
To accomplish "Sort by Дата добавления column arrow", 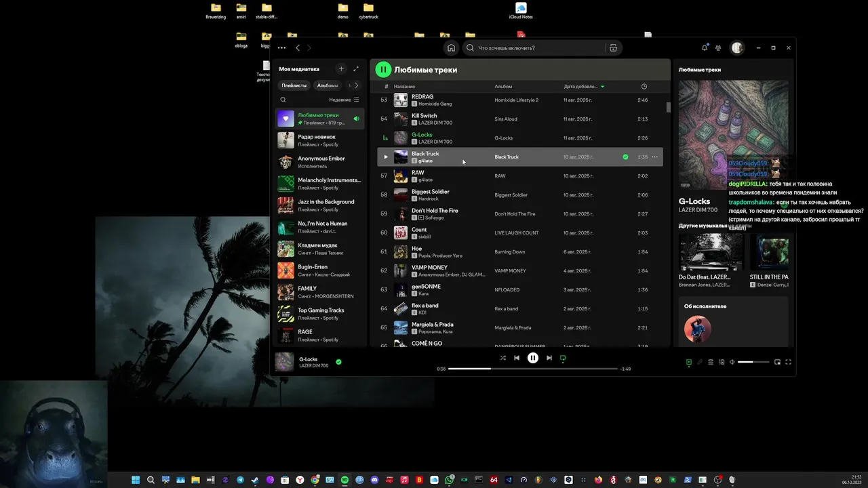I will [602, 87].
